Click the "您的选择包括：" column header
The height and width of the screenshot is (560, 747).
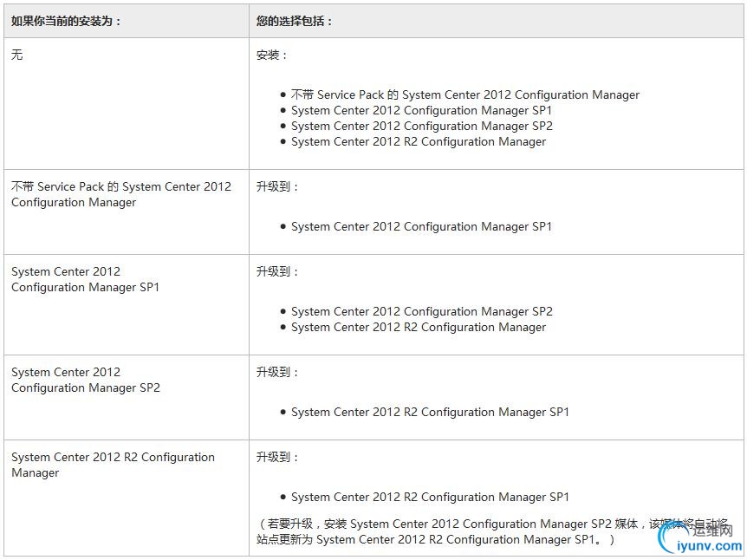point(295,21)
